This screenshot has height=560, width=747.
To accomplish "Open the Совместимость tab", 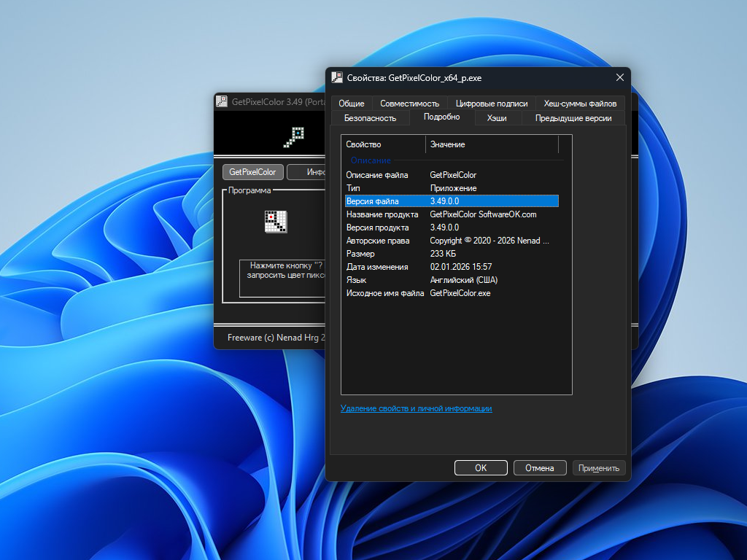I will point(409,104).
